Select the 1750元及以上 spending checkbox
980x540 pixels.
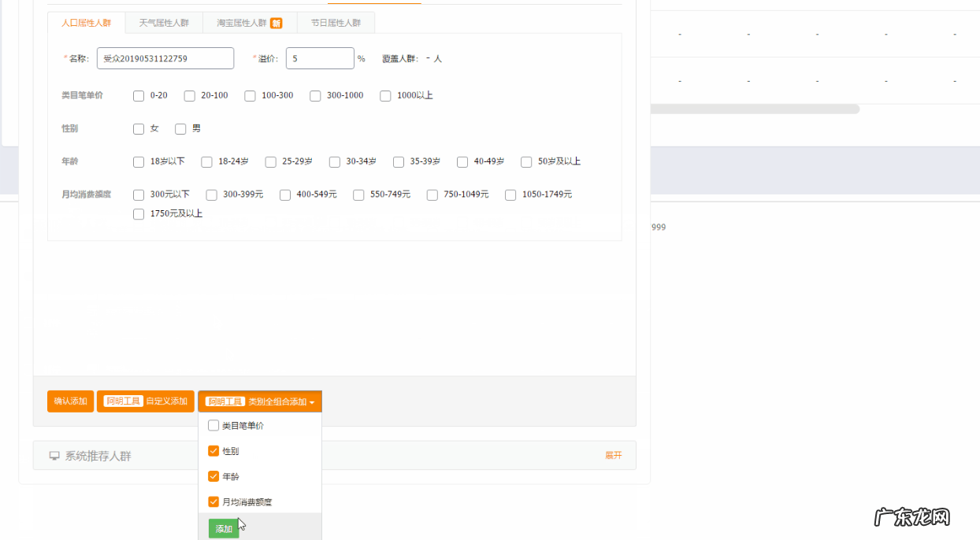(138, 213)
